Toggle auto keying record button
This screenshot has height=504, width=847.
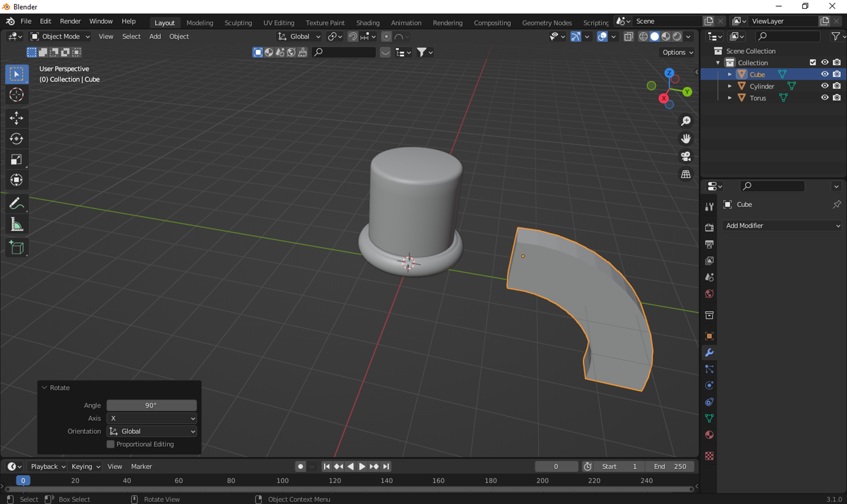(x=300, y=466)
